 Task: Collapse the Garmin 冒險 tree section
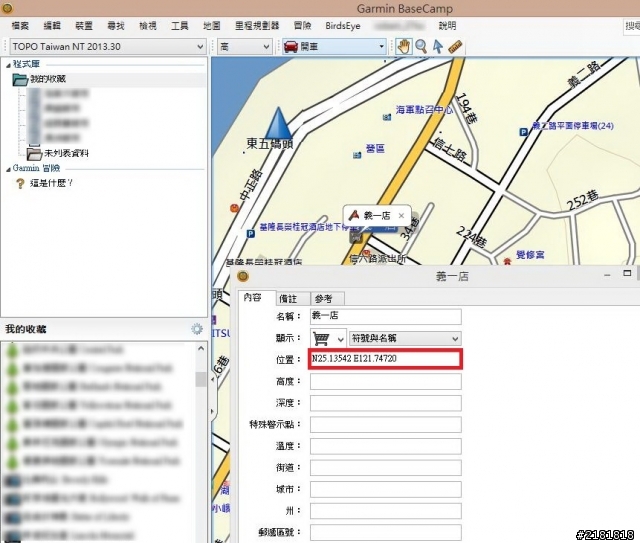8,169
